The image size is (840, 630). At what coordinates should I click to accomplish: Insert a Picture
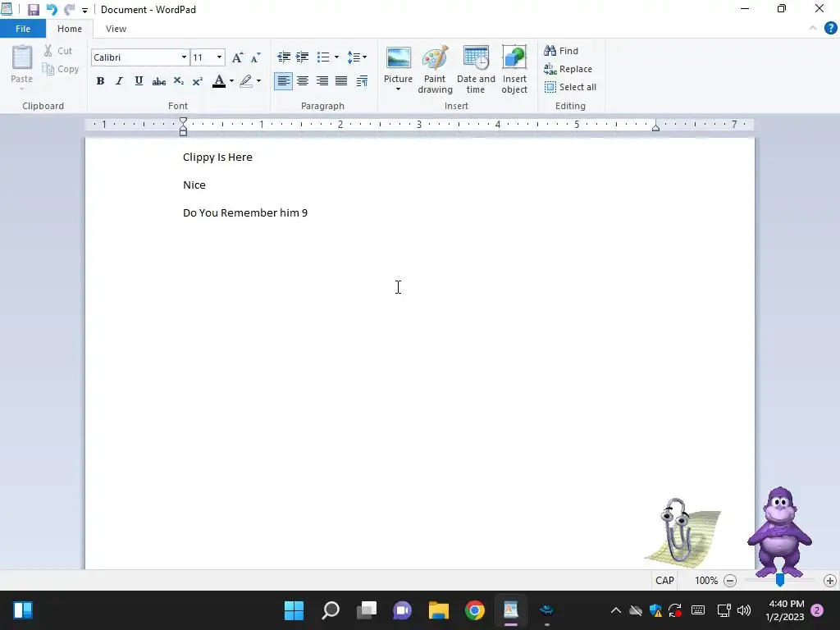(x=398, y=63)
